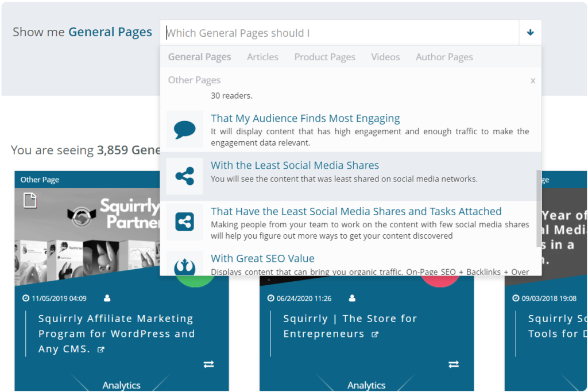This screenshot has width=588, height=392.
Task: Open the Product Pages tab
Action: tap(325, 57)
